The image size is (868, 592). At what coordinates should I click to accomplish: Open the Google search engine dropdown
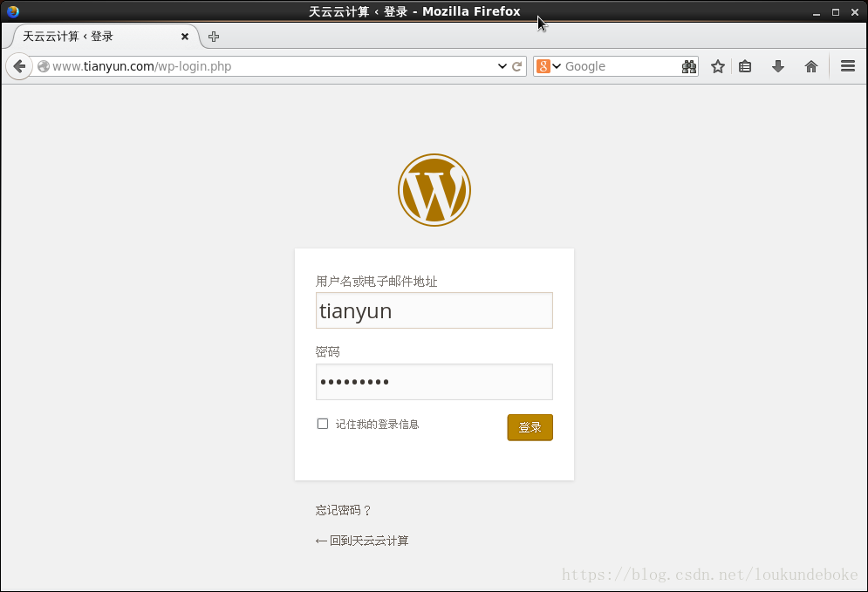coord(549,66)
